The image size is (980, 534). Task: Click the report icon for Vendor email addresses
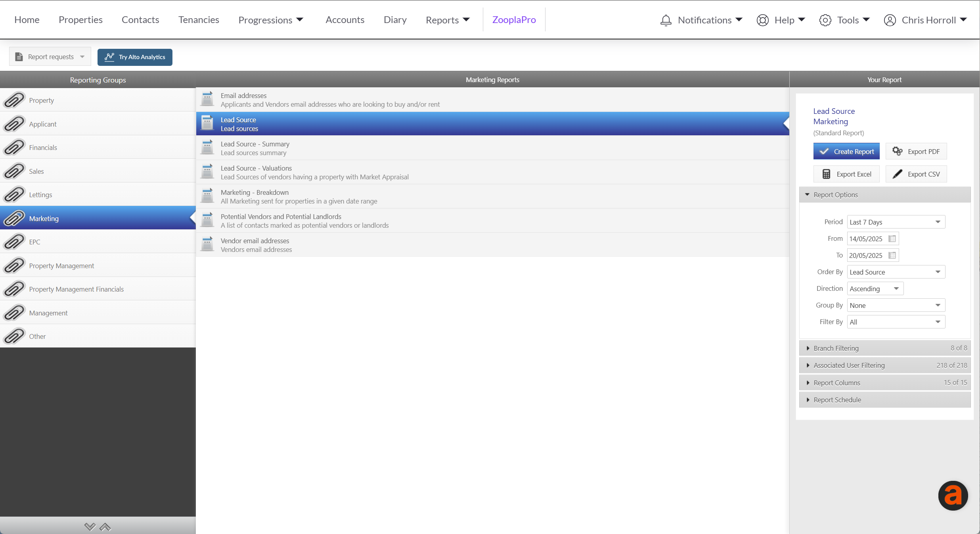click(207, 244)
